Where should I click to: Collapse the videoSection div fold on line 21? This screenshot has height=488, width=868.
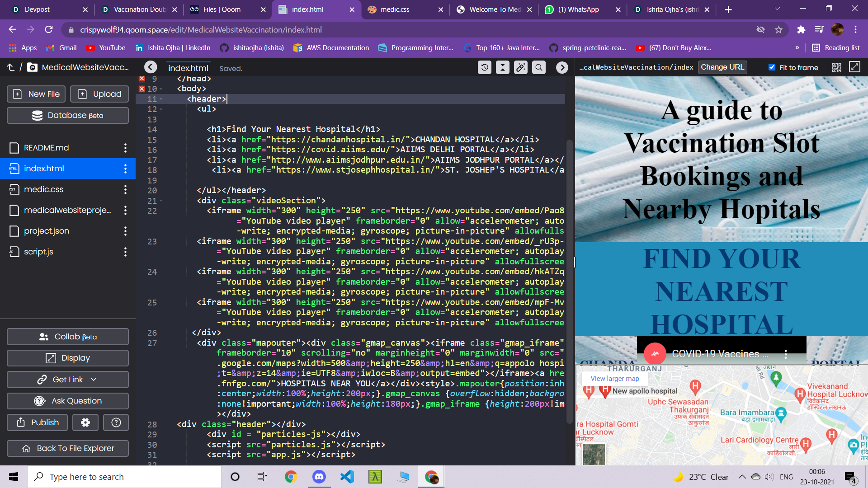pyautogui.click(x=161, y=201)
